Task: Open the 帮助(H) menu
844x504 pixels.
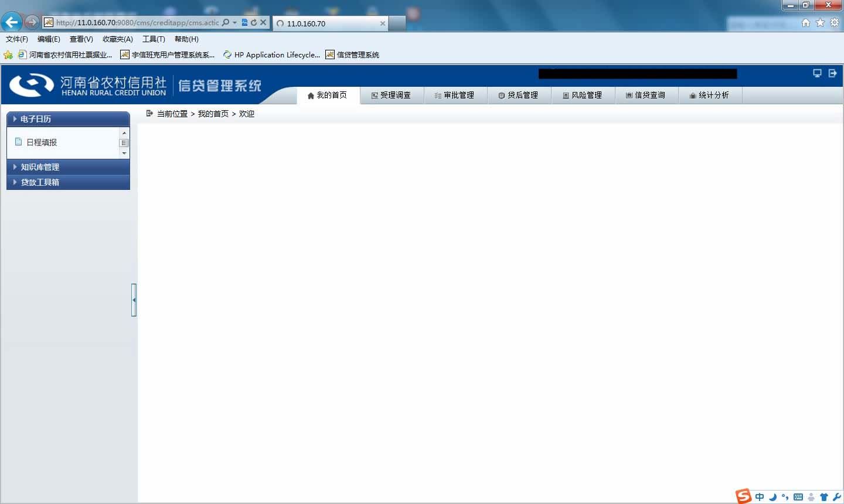Action: point(186,39)
